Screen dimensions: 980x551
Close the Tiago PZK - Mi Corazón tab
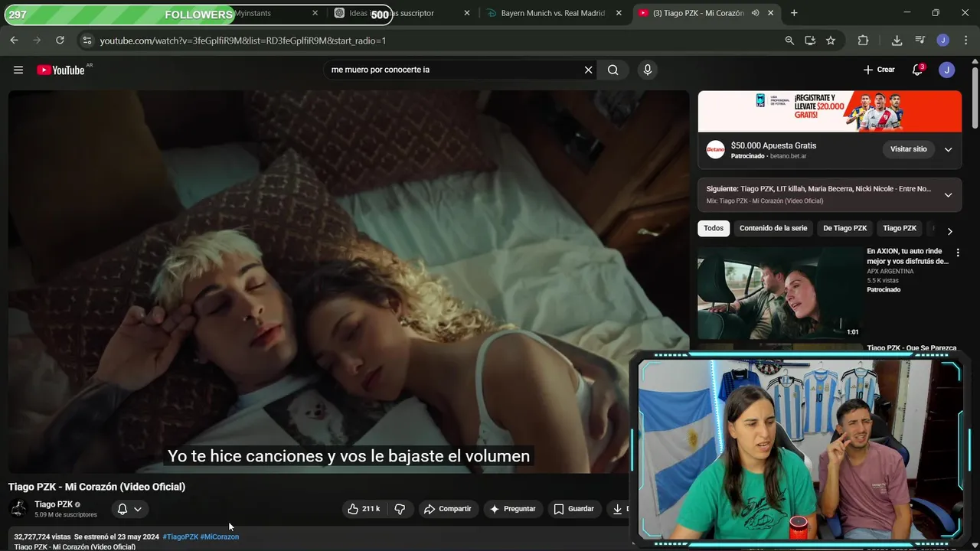point(771,13)
